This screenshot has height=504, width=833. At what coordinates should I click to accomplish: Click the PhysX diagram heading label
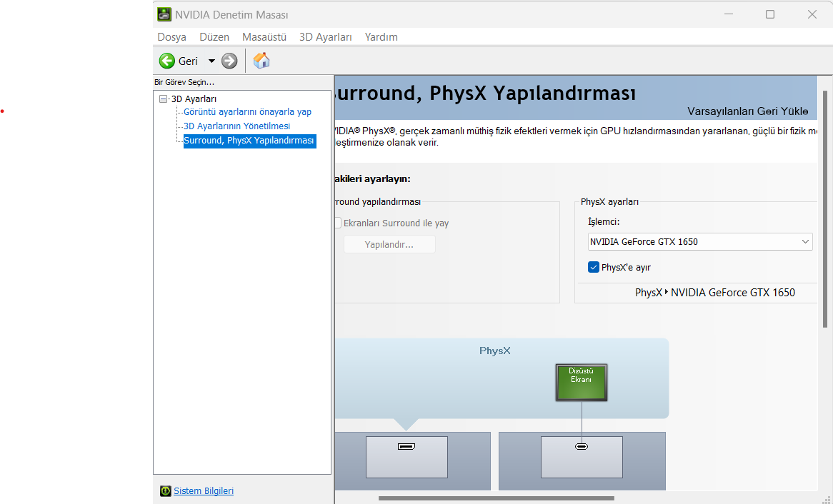coord(494,351)
